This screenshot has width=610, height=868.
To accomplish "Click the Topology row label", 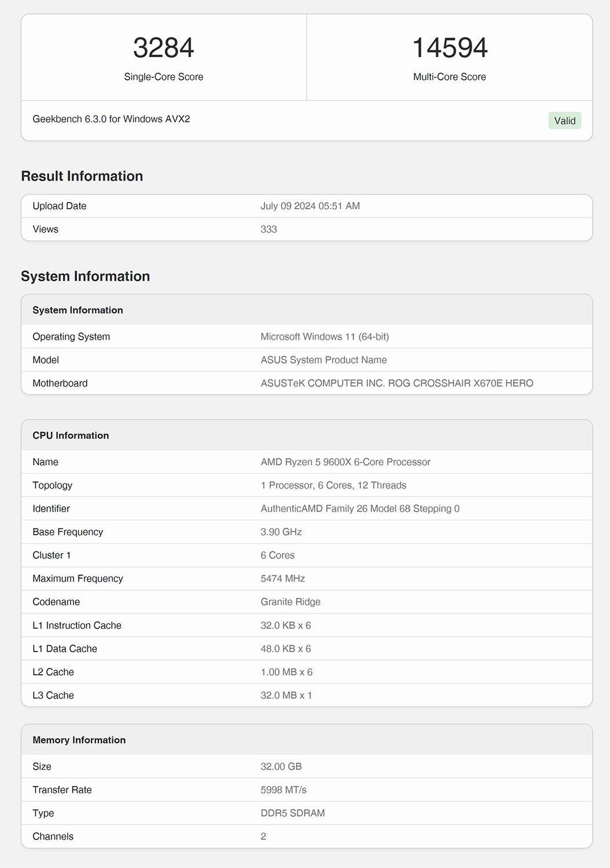I will point(53,485).
